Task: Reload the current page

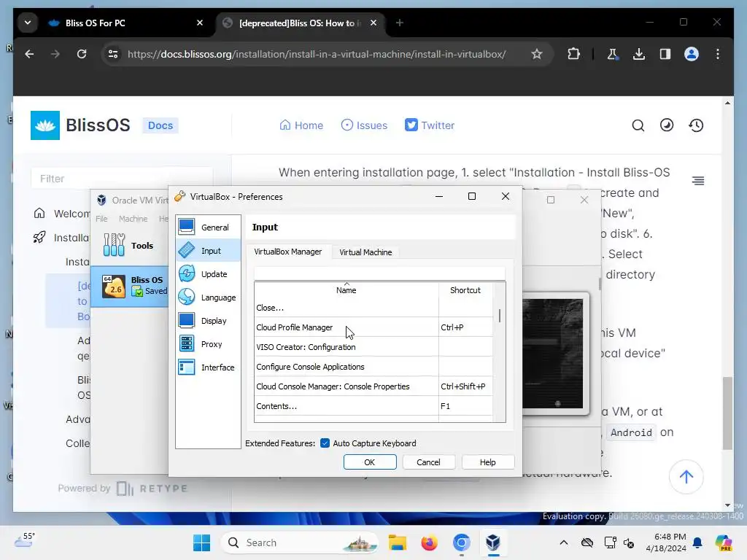Action: [x=82, y=54]
